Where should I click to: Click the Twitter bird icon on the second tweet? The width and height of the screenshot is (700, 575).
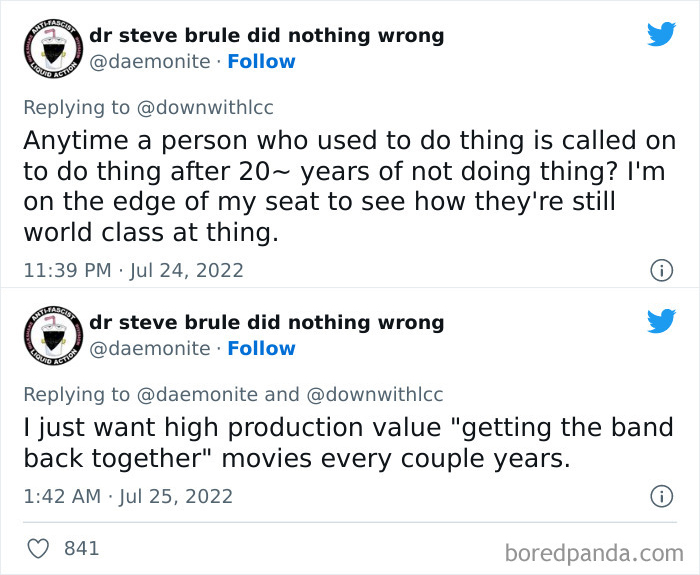(x=661, y=321)
